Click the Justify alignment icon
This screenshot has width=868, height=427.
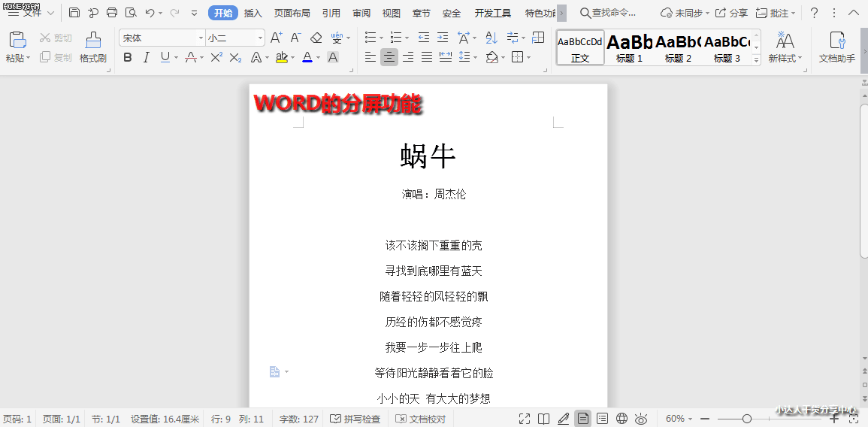427,57
